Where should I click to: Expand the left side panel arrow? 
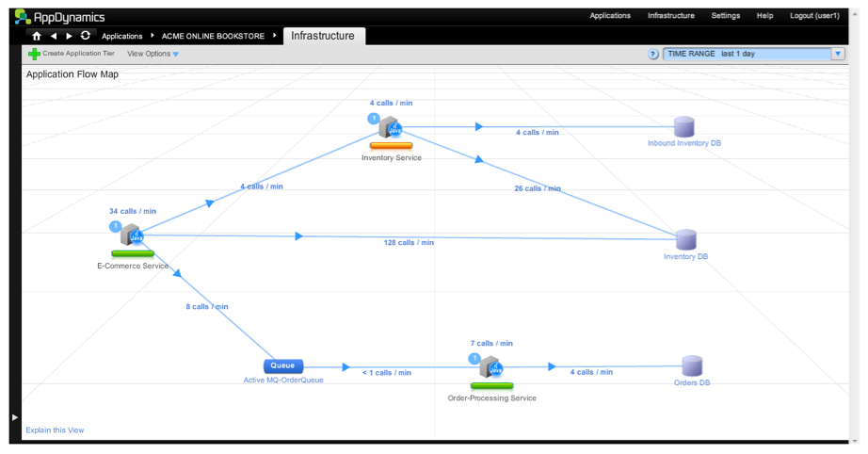click(x=14, y=416)
